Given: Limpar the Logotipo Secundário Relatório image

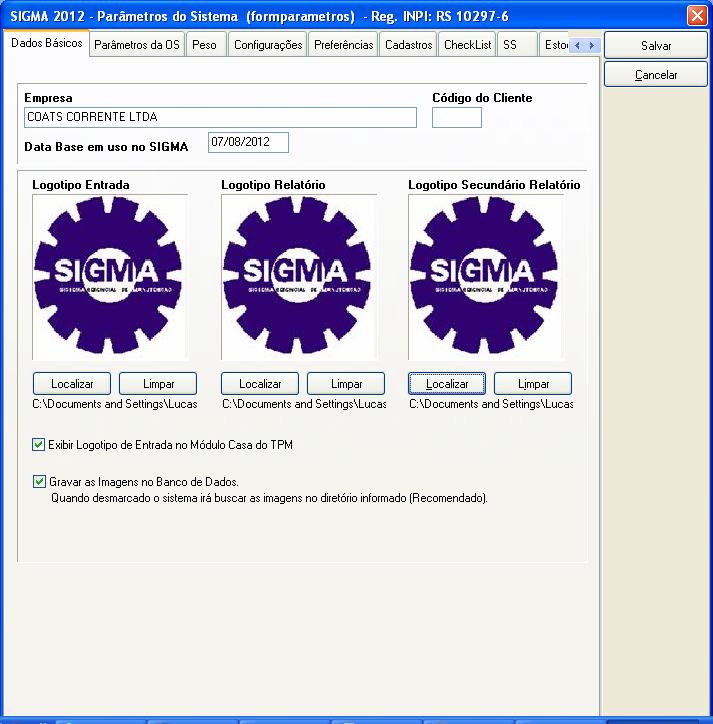Looking at the screenshot, I should click(533, 384).
